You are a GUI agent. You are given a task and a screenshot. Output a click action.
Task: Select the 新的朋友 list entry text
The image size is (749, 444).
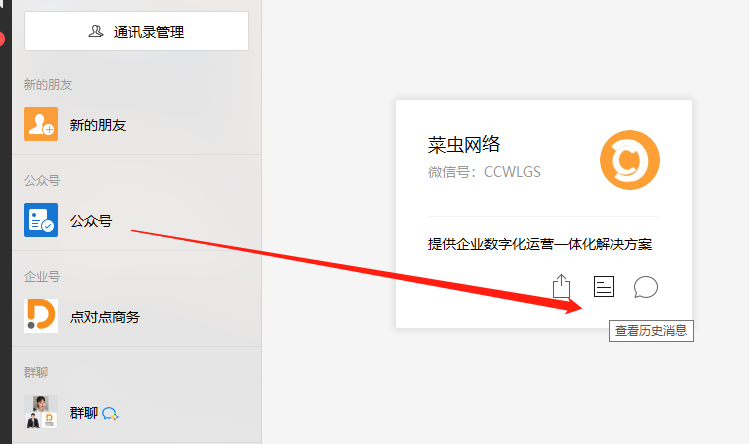tap(98, 125)
